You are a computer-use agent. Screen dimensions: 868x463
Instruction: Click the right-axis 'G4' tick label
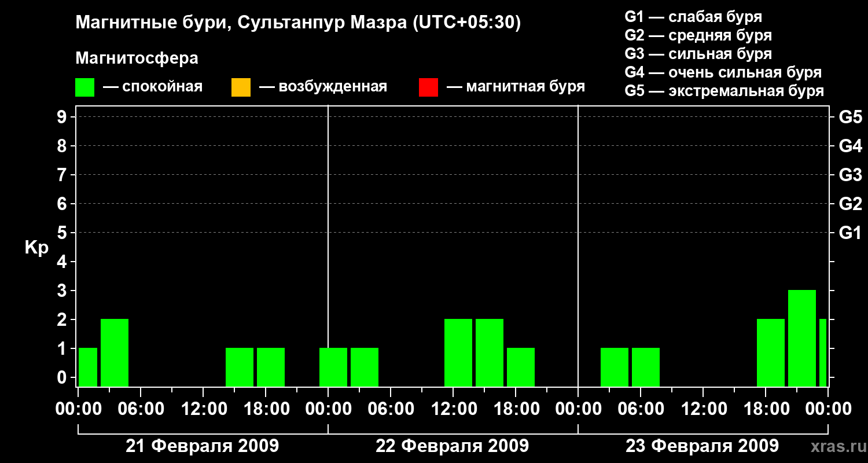851,146
